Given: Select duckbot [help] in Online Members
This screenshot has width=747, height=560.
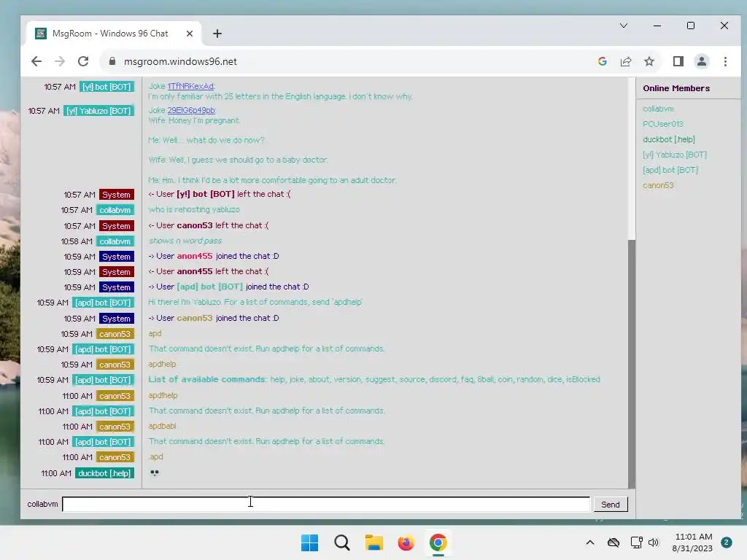Looking at the screenshot, I should 669,139.
